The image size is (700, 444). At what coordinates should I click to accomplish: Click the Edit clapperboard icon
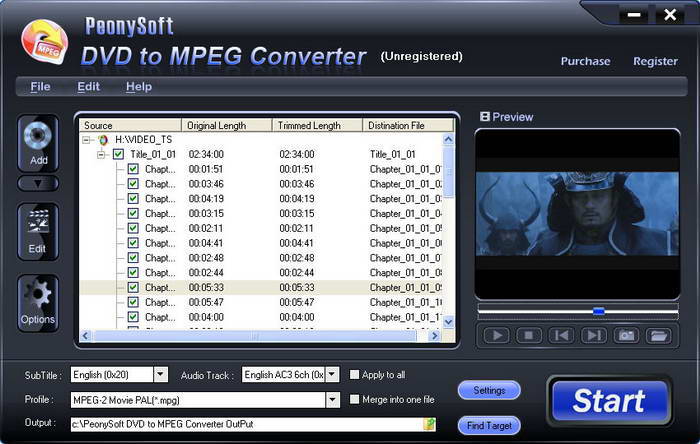(38, 231)
